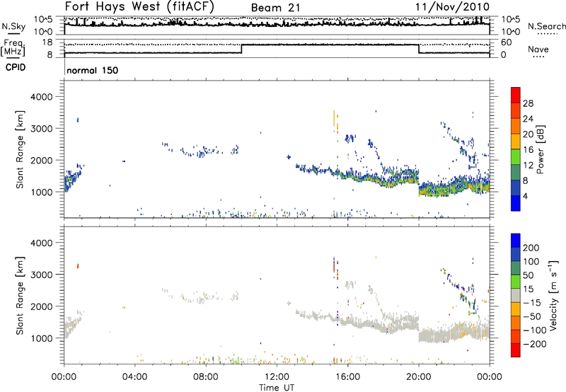
Task: Click the '16' tick on the power colorbar
Action: click(x=528, y=150)
